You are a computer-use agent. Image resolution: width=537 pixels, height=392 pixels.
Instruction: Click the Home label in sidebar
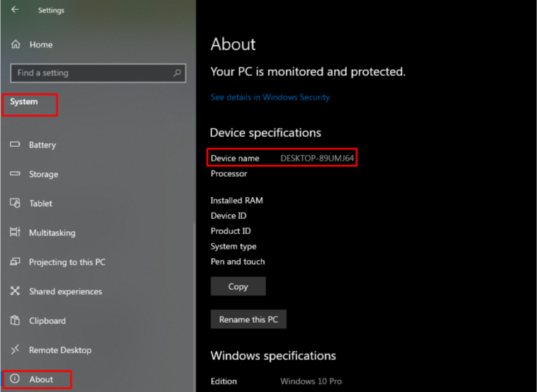coord(41,45)
